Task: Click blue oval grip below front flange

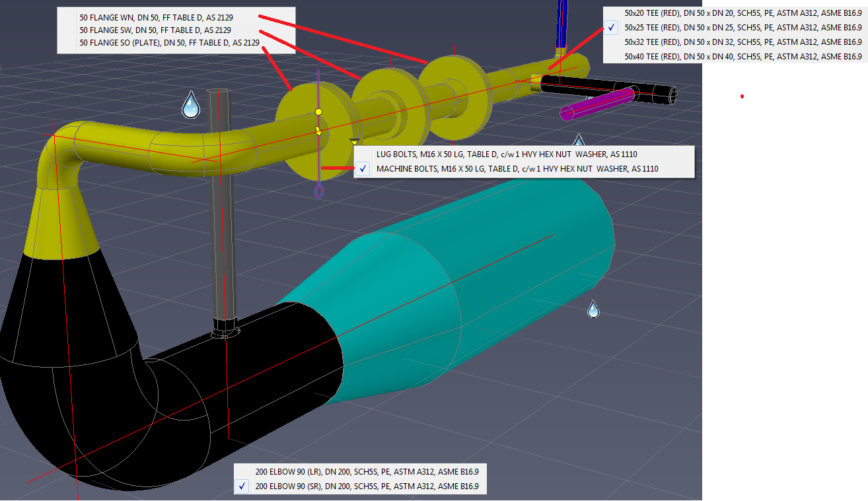Action: [319, 191]
